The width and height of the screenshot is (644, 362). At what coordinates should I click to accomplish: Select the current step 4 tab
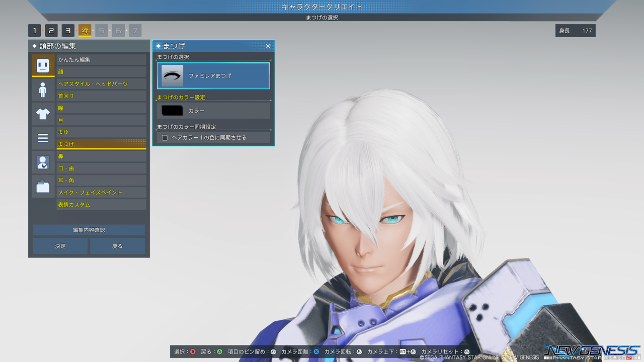(85, 31)
